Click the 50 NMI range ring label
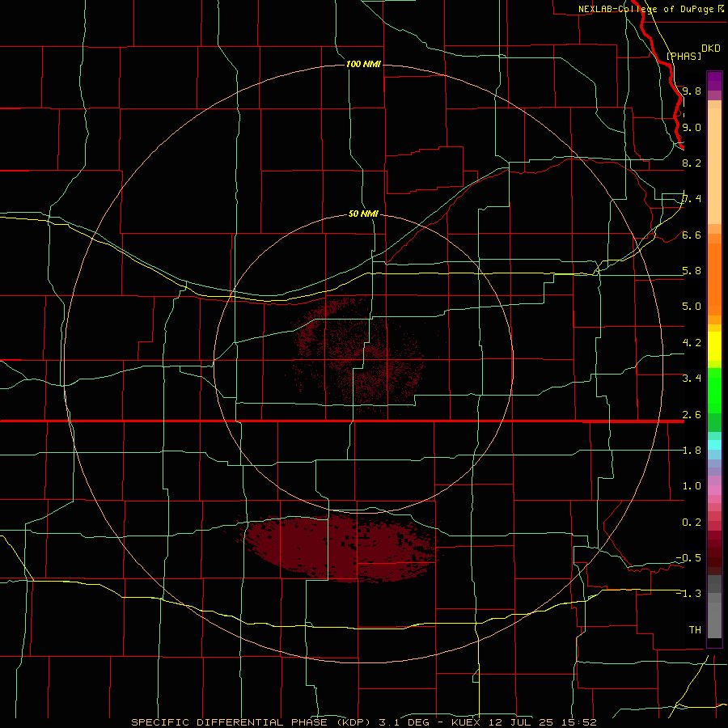The height and width of the screenshot is (728, 728). tap(363, 214)
